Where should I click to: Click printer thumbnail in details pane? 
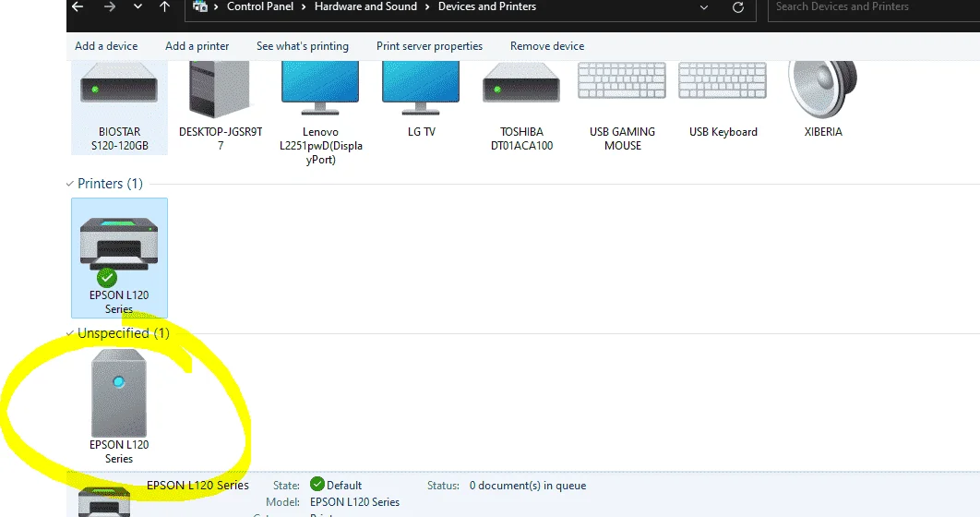click(x=104, y=502)
